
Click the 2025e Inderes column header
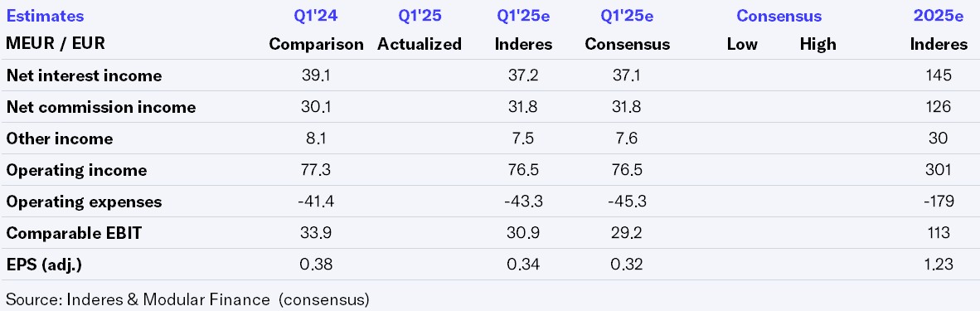pos(938,30)
